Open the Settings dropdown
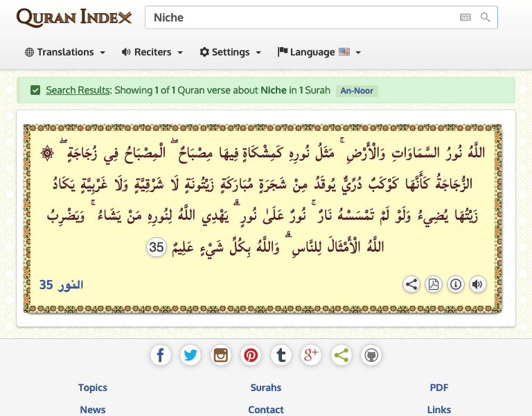 click(231, 52)
